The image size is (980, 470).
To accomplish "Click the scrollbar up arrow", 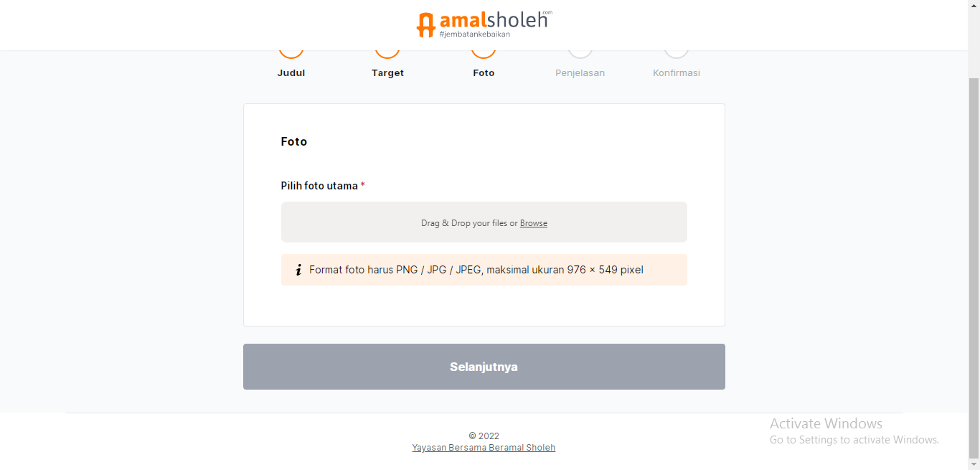I will pos(974,5).
